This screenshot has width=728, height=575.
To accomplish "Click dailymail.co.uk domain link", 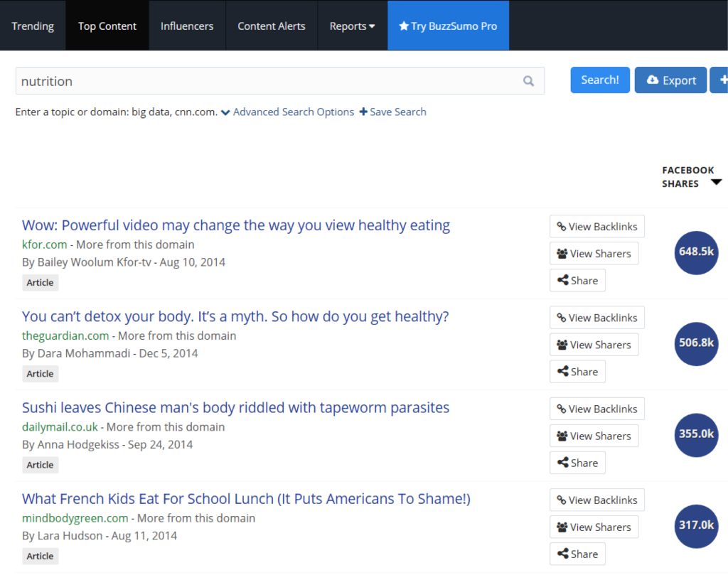I will (x=60, y=427).
